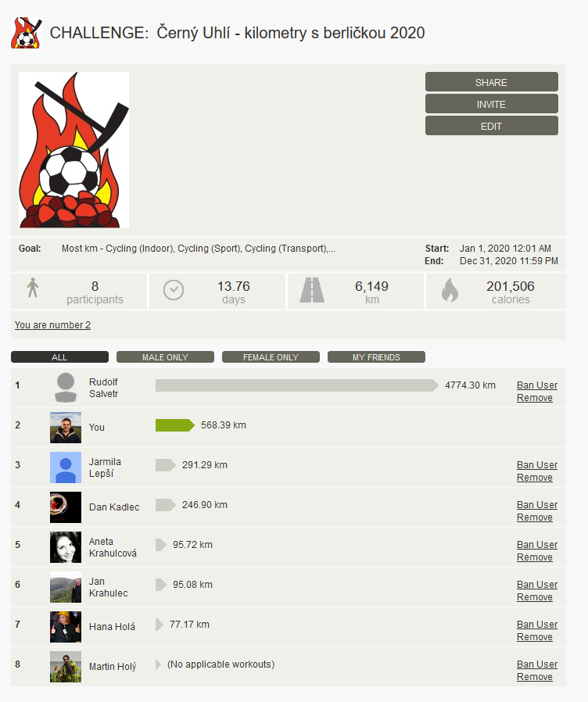Click the small challenge logo beside the title

point(27,33)
